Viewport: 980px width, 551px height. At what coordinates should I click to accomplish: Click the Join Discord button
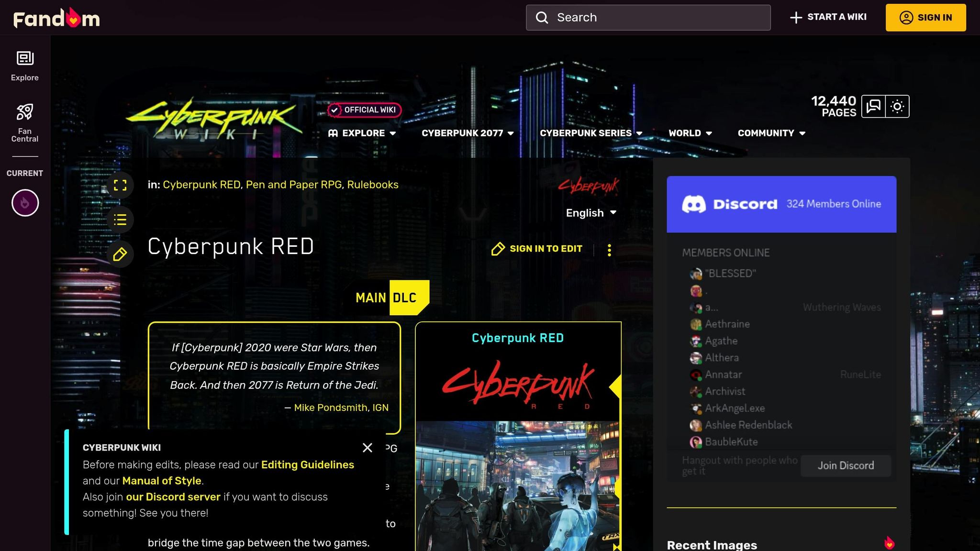tap(846, 465)
